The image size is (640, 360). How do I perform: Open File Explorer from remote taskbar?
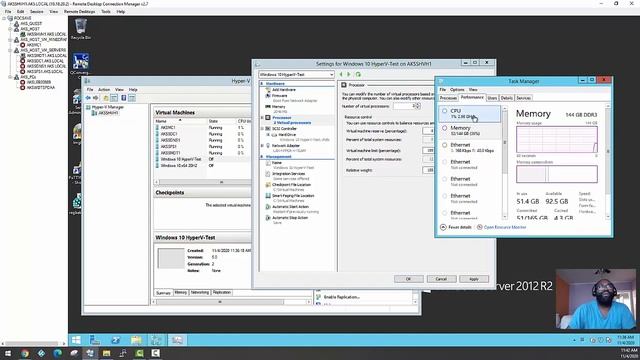click(x=136, y=340)
